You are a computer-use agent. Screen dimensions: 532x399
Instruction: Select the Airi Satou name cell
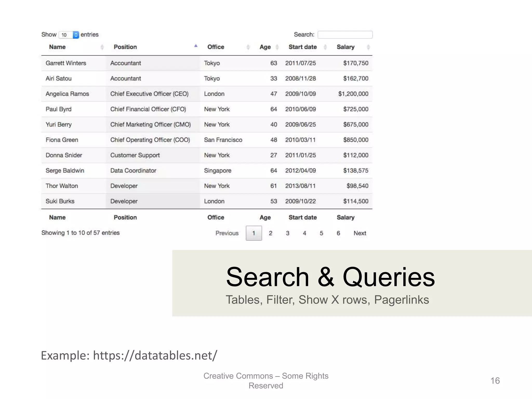coord(59,78)
